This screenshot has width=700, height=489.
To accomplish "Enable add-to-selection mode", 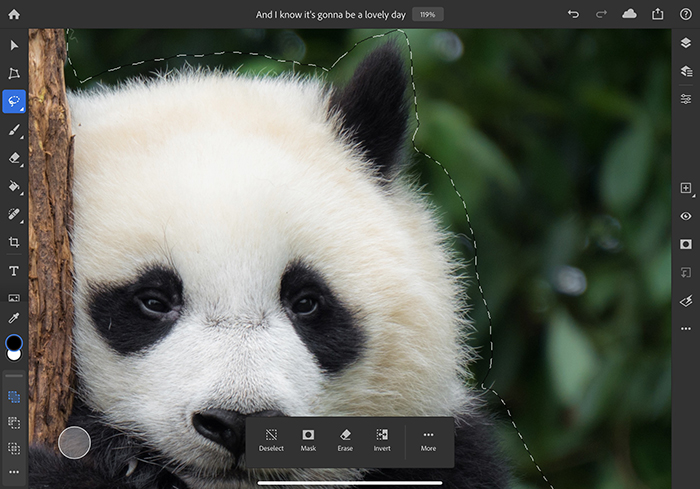I will point(14,397).
